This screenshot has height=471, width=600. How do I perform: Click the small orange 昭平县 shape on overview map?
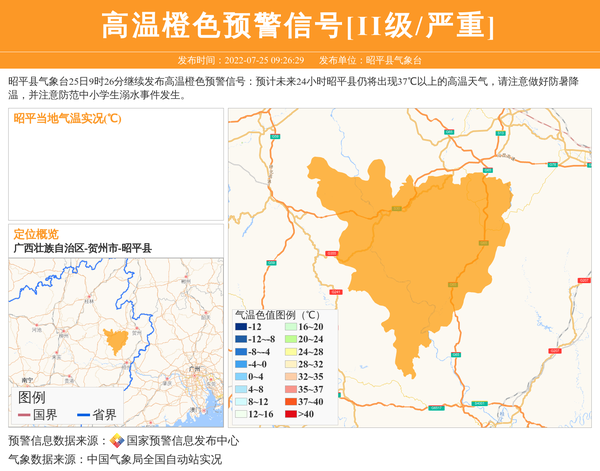pos(116,340)
